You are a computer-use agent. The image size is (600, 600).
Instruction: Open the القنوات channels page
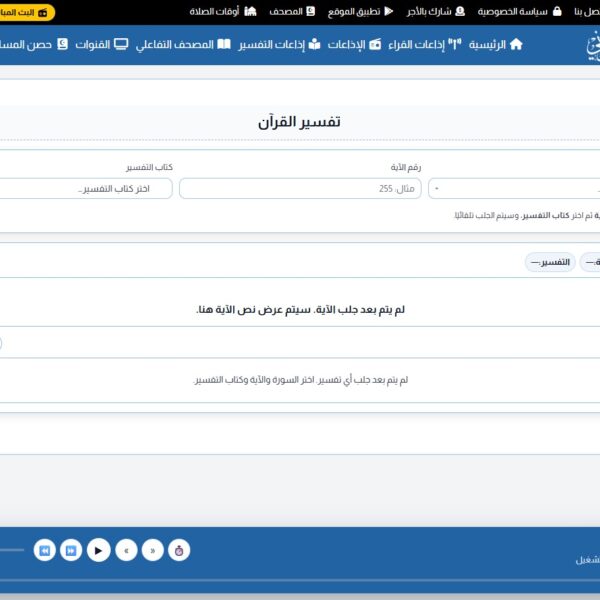click(101, 45)
